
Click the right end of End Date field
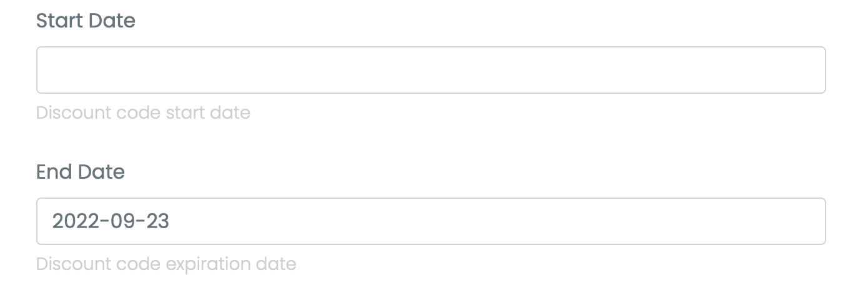806,221
